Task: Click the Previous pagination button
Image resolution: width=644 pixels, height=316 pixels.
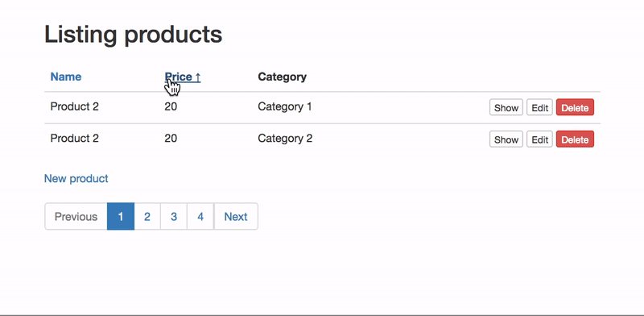Action: tap(76, 216)
